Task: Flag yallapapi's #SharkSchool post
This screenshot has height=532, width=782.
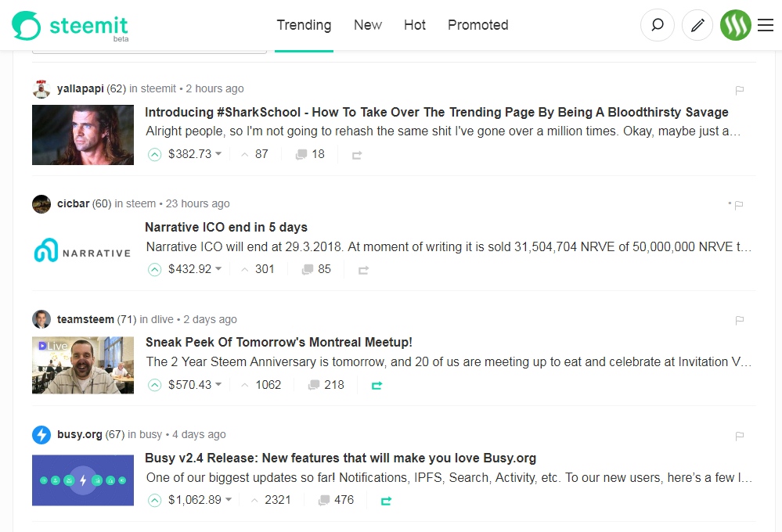Action: (739, 90)
